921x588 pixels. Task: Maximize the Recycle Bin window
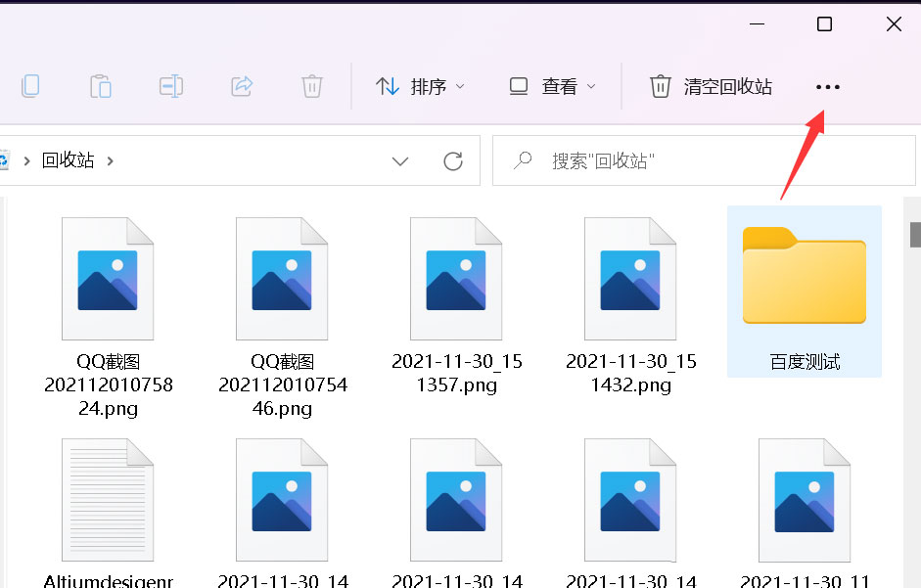(x=825, y=24)
